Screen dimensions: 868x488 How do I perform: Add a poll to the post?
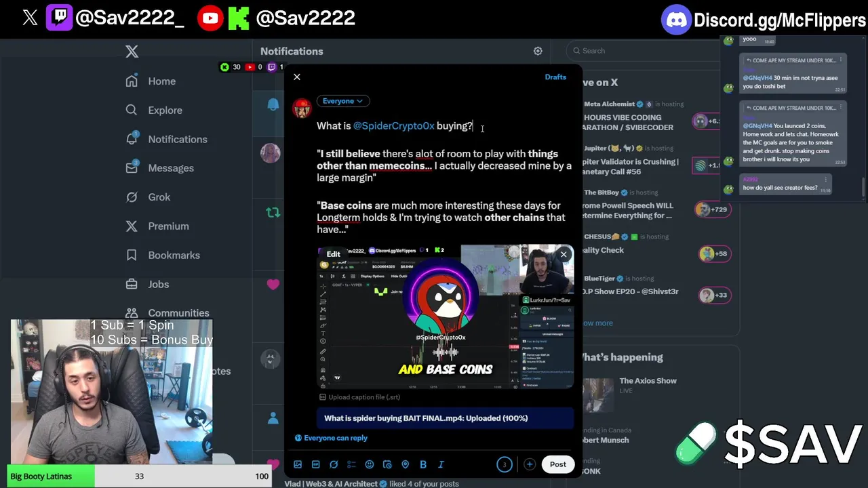[x=351, y=464]
